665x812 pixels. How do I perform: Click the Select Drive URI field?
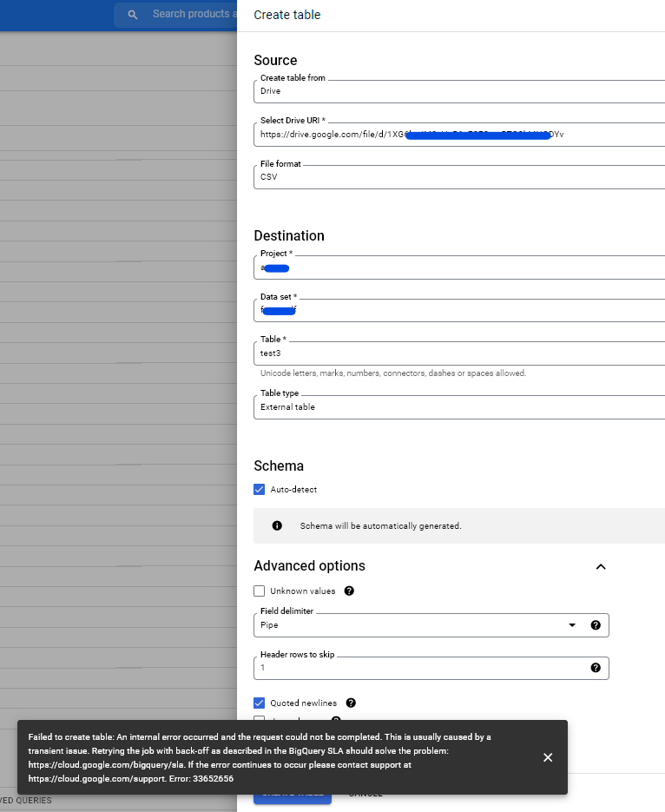pos(459,134)
